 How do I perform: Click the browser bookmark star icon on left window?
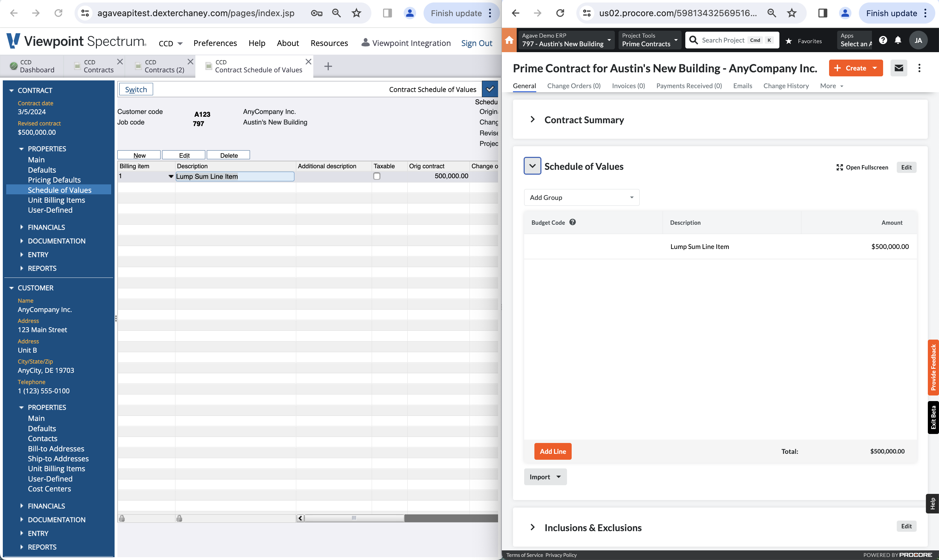[x=357, y=13]
